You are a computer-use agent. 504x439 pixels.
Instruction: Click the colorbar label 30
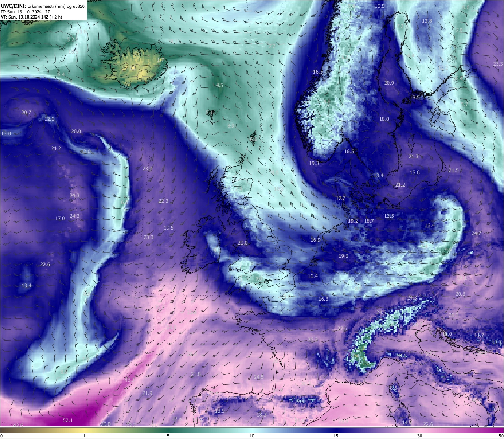coord(420,436)
